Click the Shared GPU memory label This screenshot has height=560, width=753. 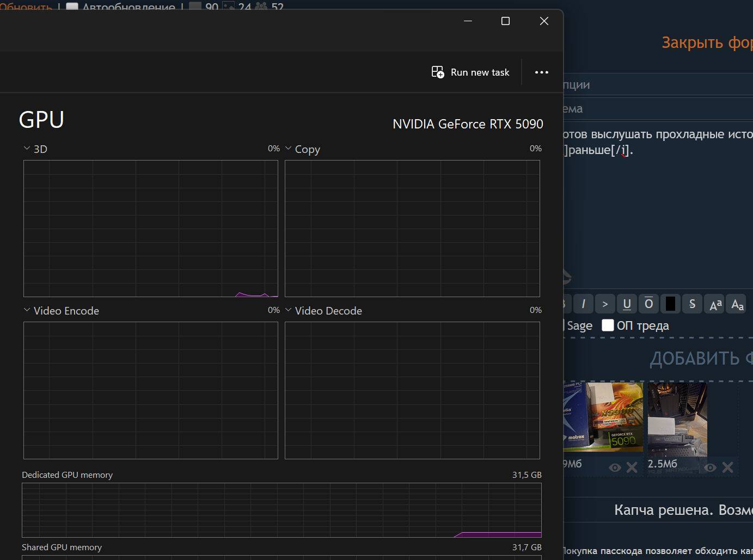click(62, 547)
